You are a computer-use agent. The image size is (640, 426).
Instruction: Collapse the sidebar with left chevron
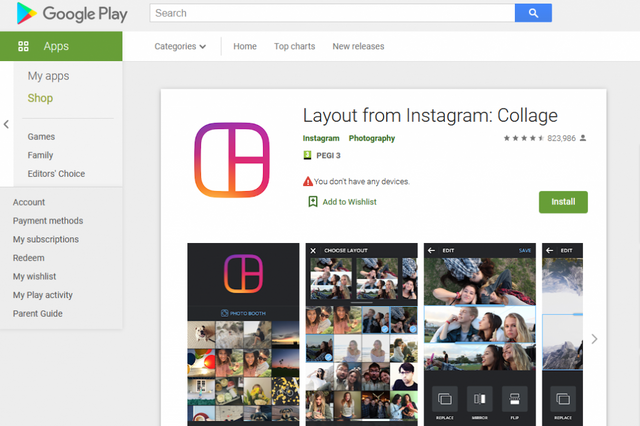coord(6,124)
